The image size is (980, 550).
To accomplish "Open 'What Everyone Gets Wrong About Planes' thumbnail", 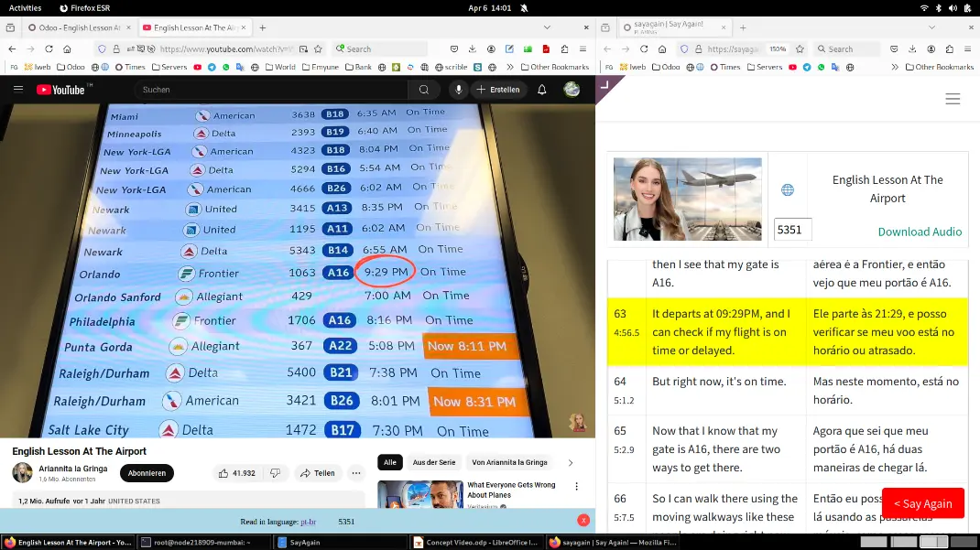I will pyautogui.click(x=420, y=494).
